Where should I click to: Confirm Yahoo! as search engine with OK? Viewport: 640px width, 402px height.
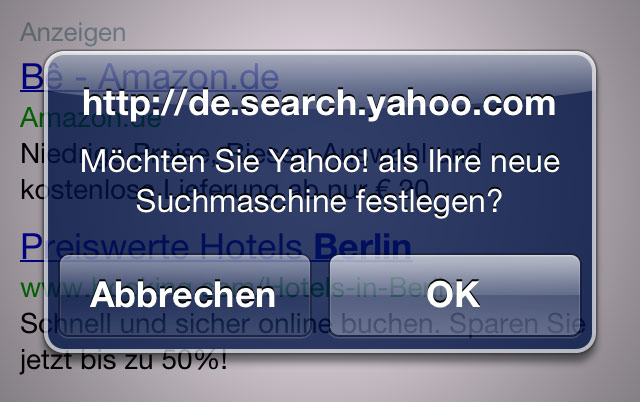tap(455, 295)
